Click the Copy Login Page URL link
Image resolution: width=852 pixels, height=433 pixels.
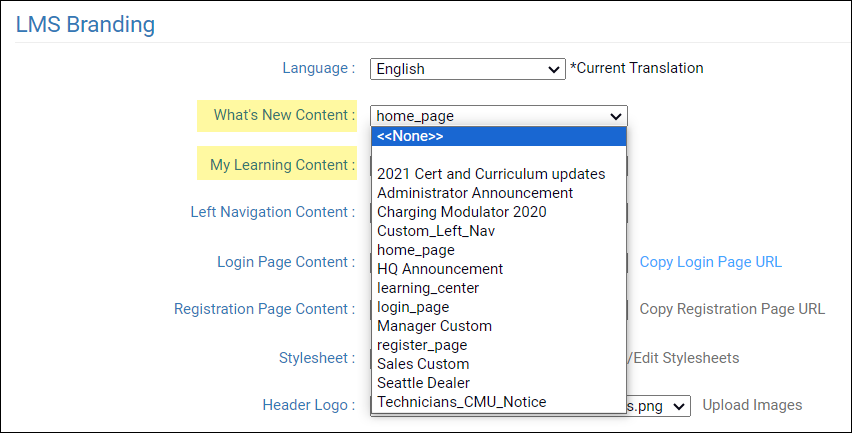click(x=710, y=262)
